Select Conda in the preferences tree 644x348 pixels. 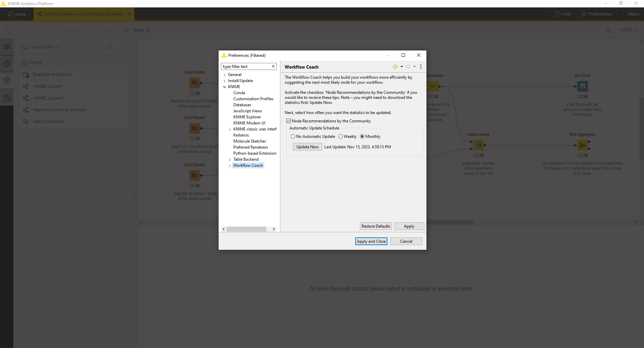click(239, 93)
